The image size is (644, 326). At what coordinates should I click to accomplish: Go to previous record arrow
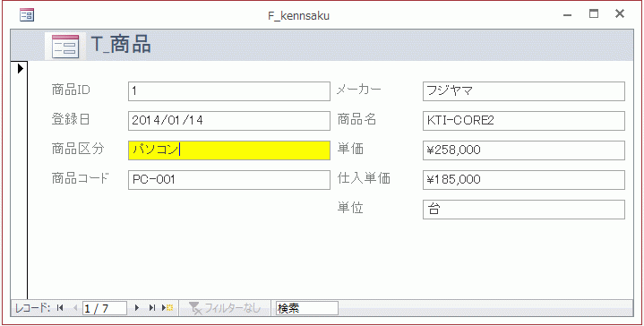pyautogui.click(x=74, y=308)
